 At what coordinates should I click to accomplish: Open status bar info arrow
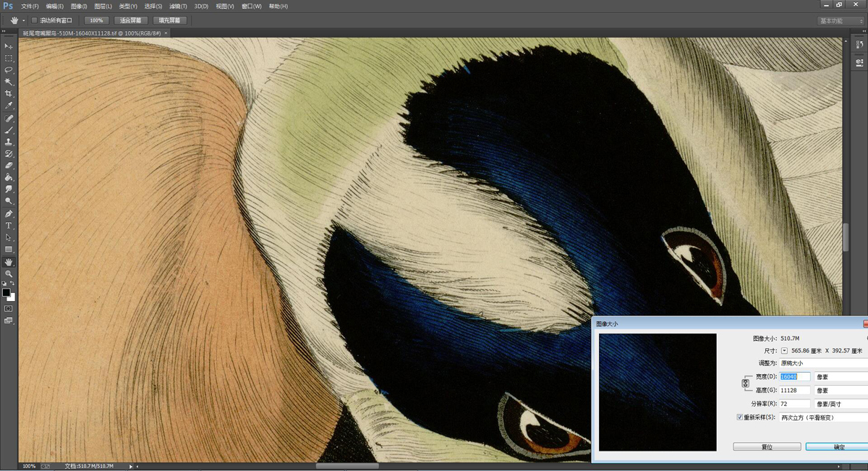131,467
